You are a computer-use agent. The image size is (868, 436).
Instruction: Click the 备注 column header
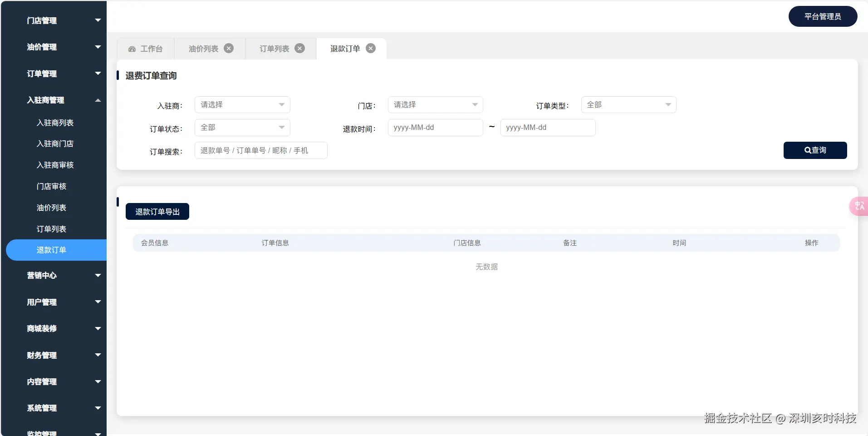pyautogui.click(x=570, y=243)
